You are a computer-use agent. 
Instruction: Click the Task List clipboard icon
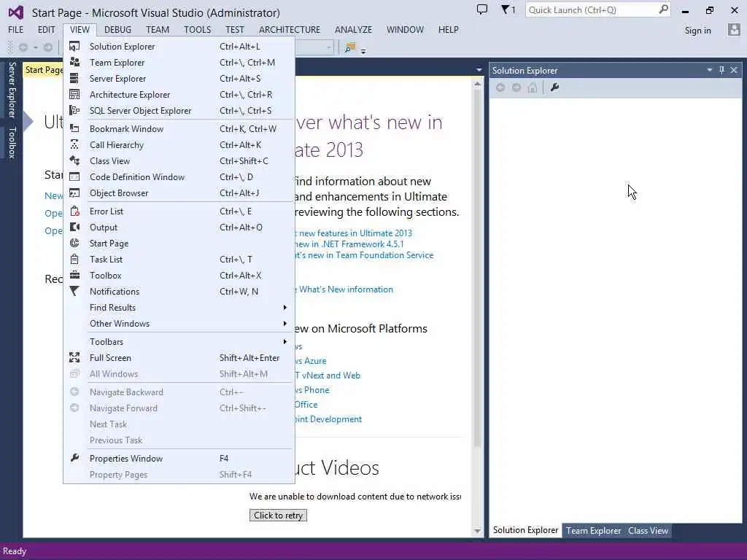74,259
